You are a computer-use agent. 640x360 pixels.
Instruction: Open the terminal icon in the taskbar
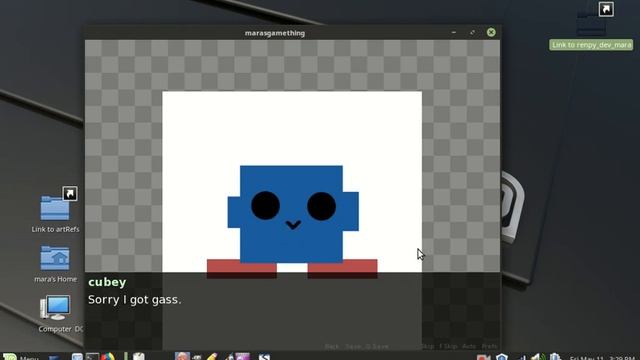click(92, 357)
